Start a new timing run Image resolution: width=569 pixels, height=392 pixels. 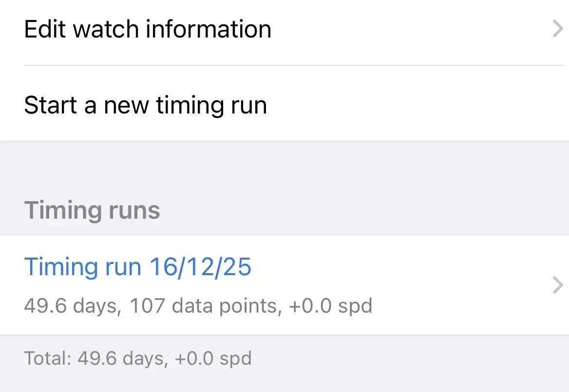(145, 105)
